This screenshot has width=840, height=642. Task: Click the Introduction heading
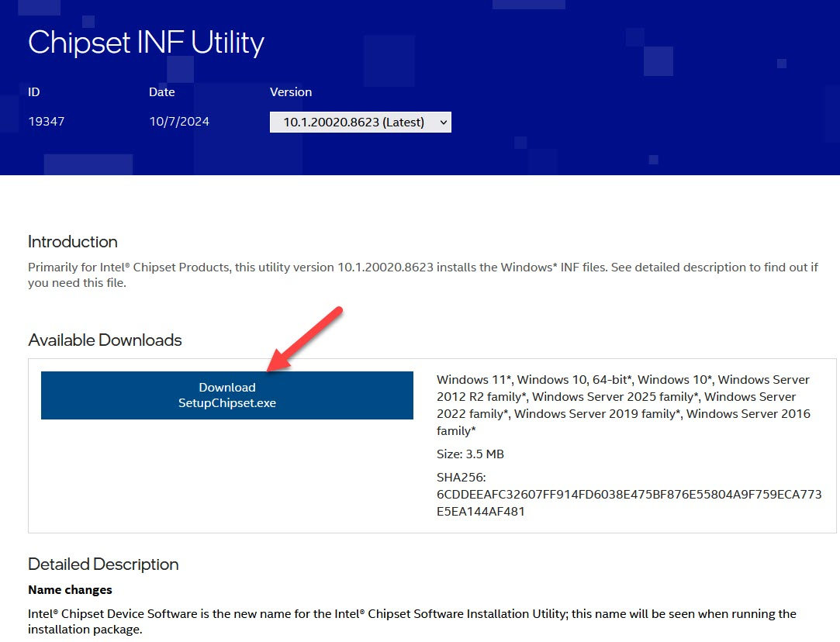73,241
